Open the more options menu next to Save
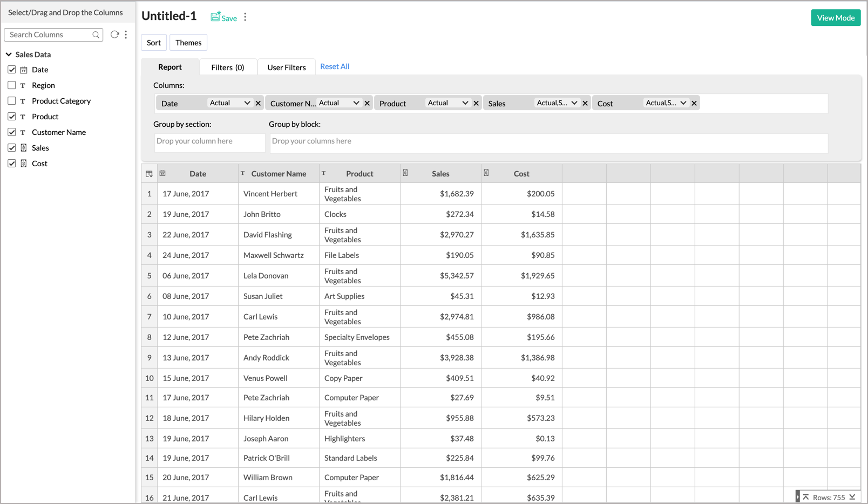This screenshot has height=504, width=868. point(246,17)
